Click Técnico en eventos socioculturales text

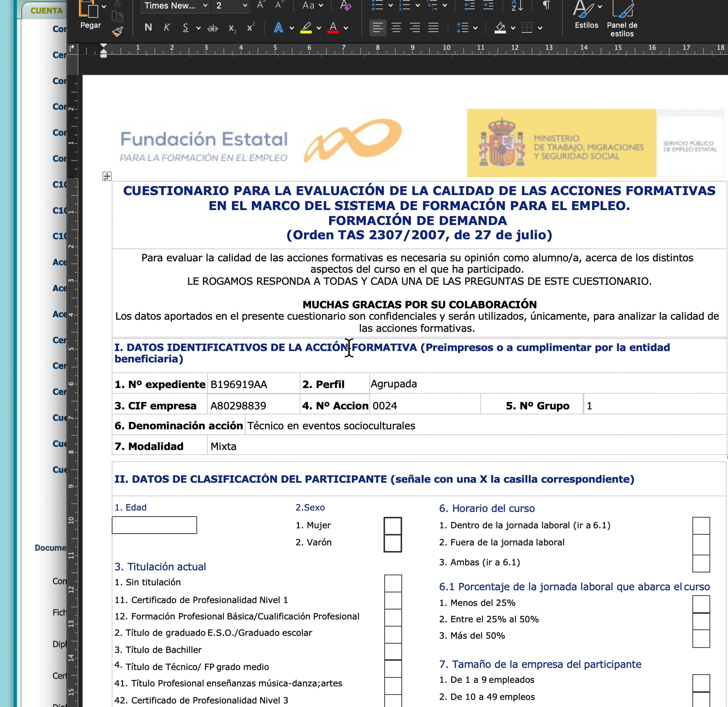click(x=331, y=426)
